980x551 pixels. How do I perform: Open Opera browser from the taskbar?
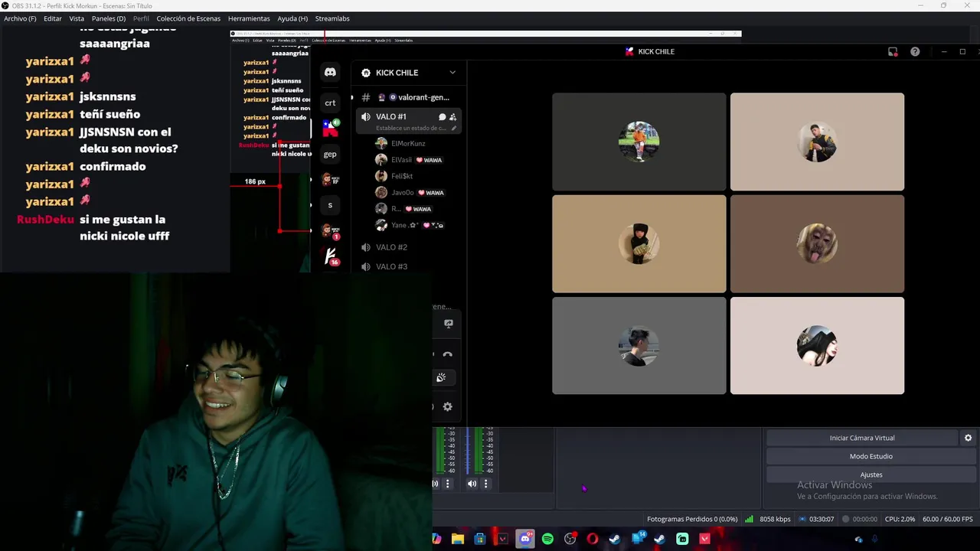[x=592, y=539]
